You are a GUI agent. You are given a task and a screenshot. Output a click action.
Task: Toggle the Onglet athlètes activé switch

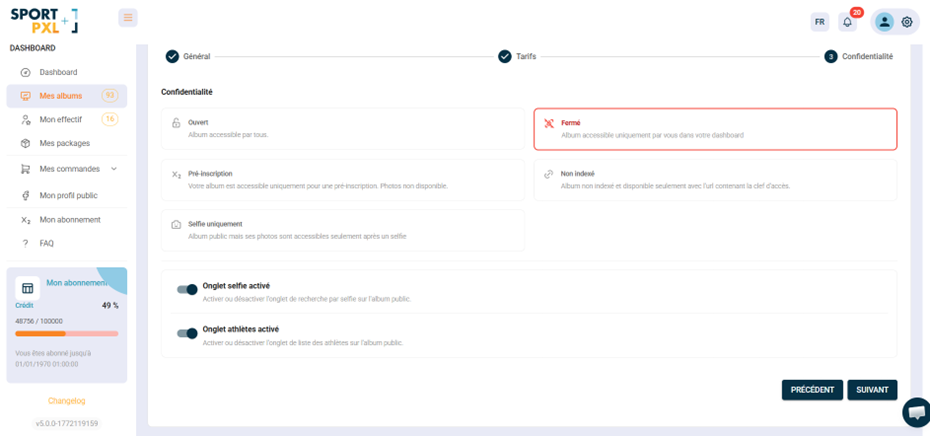click(x=187, y=333)
